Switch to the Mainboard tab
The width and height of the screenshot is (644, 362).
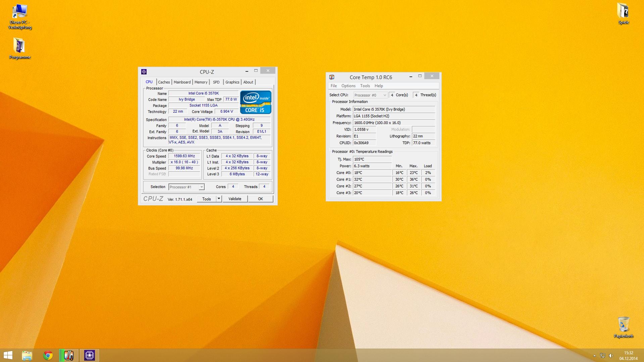182,82
